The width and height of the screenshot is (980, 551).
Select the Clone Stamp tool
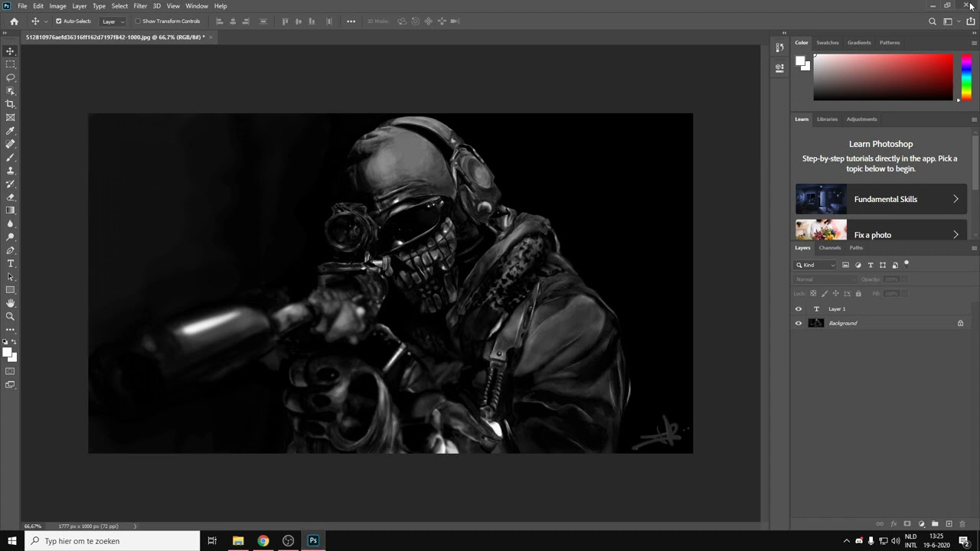(x=11, y=171)
